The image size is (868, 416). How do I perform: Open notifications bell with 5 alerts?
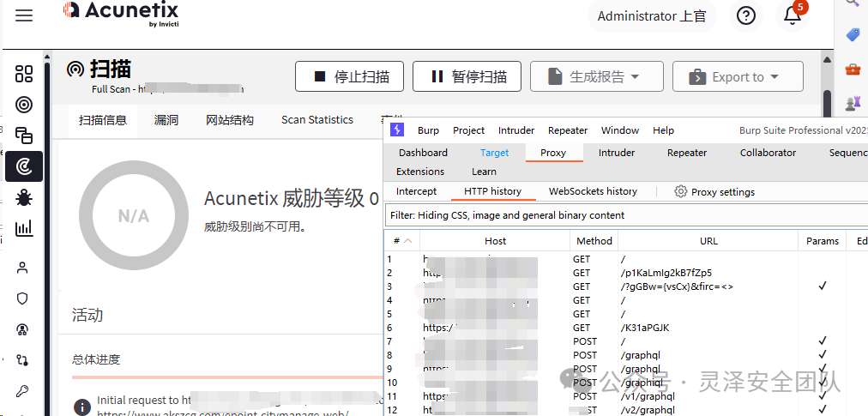point(793,15)
